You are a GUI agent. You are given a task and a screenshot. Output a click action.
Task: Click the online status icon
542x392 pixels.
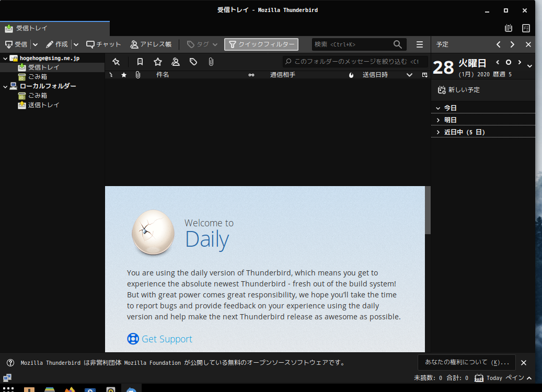click(7, 377)
